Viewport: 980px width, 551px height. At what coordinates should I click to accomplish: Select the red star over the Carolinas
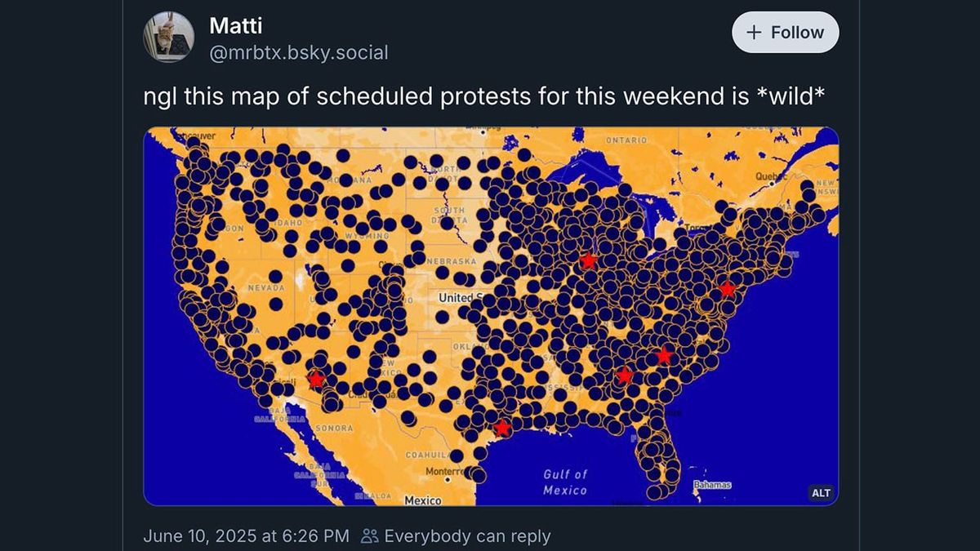[664, 355]
